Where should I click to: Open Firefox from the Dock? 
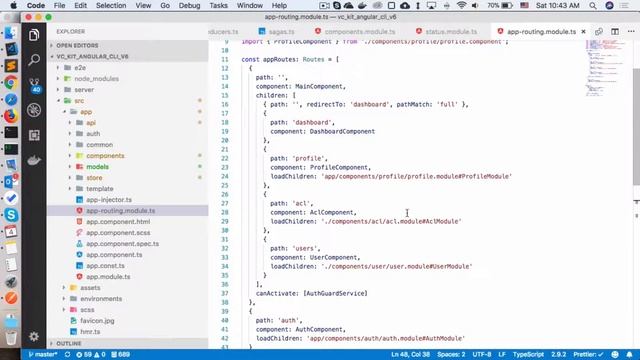[11, 116]
